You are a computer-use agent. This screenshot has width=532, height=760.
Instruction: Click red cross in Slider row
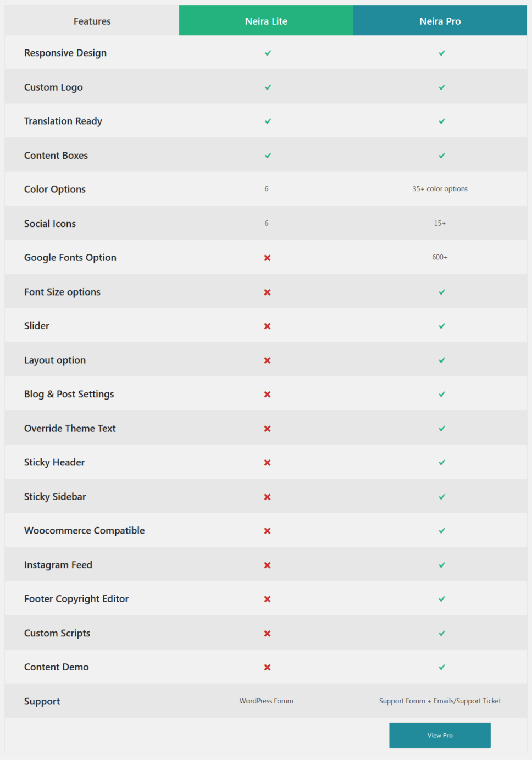pos(267,326)
